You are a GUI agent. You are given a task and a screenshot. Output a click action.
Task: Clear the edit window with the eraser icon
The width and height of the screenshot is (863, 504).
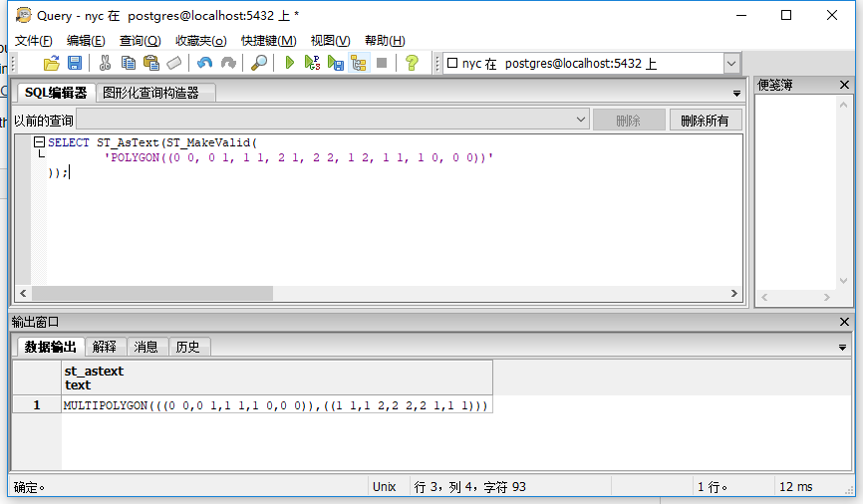tap(174, 64)
